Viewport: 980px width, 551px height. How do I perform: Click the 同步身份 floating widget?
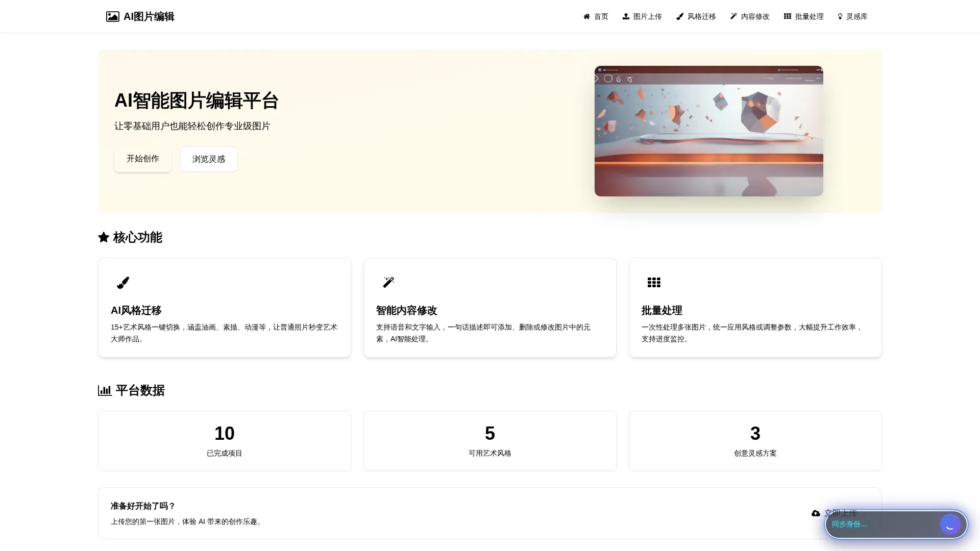coord(896,524)
